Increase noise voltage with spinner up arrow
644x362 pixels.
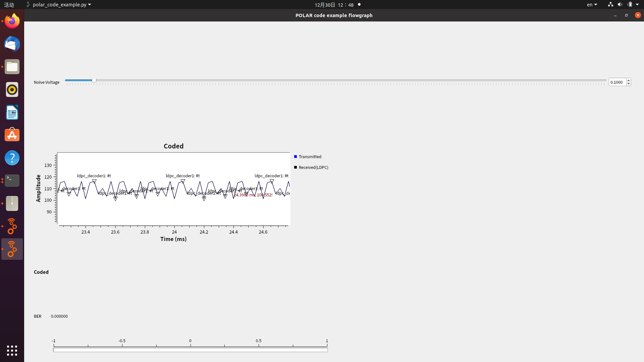click(x=628, y=80)
